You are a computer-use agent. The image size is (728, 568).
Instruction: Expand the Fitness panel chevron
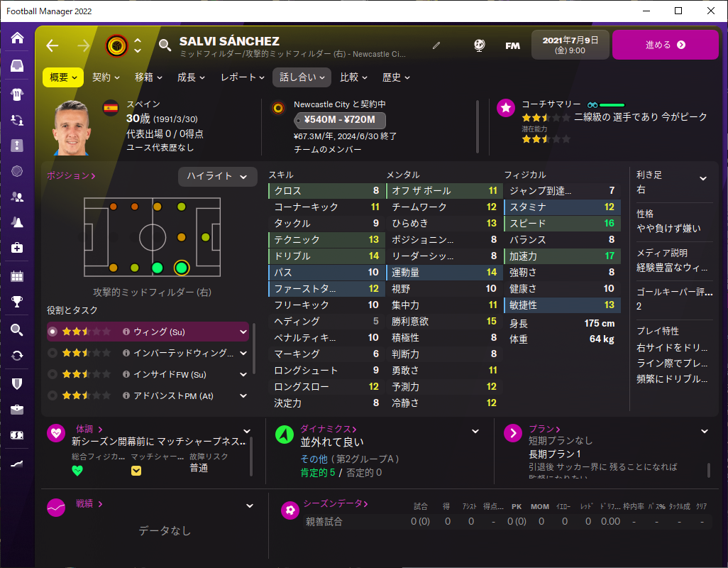(247, 432)
